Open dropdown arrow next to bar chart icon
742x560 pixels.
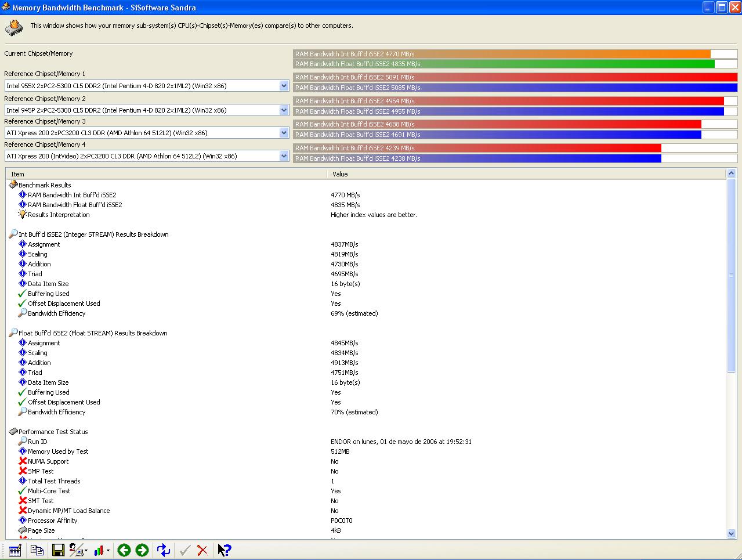(x=108, y=551)
